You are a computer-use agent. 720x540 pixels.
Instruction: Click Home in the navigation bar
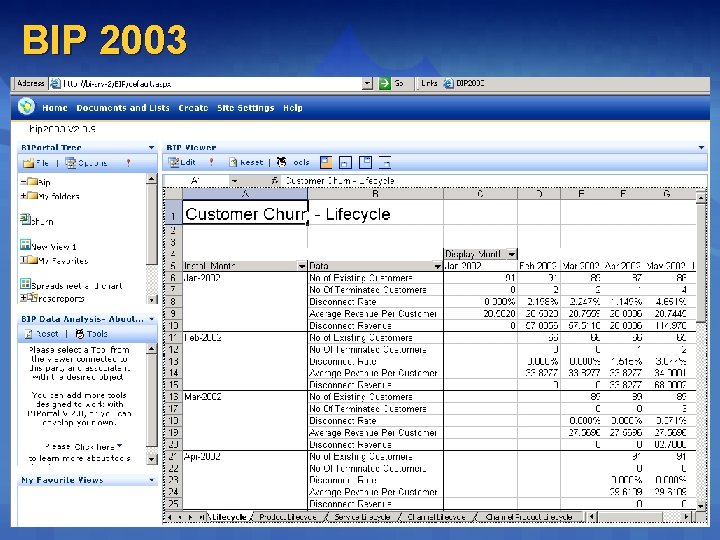55,108
